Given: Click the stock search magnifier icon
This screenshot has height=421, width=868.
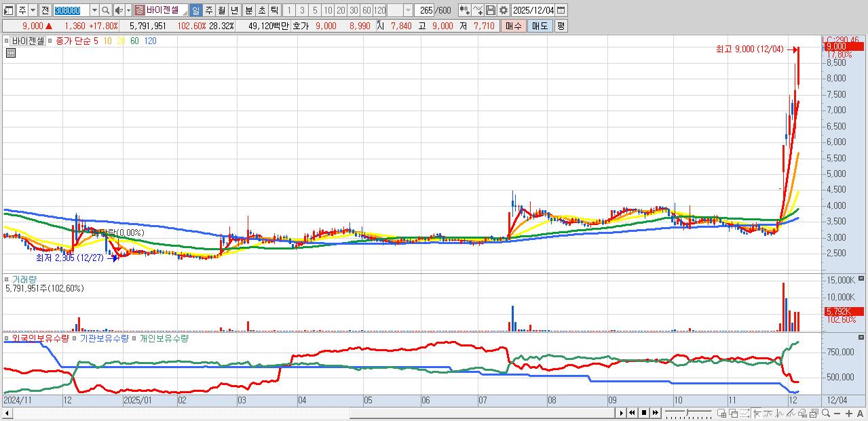Looking at the screenshot, I should click(107, 10).
